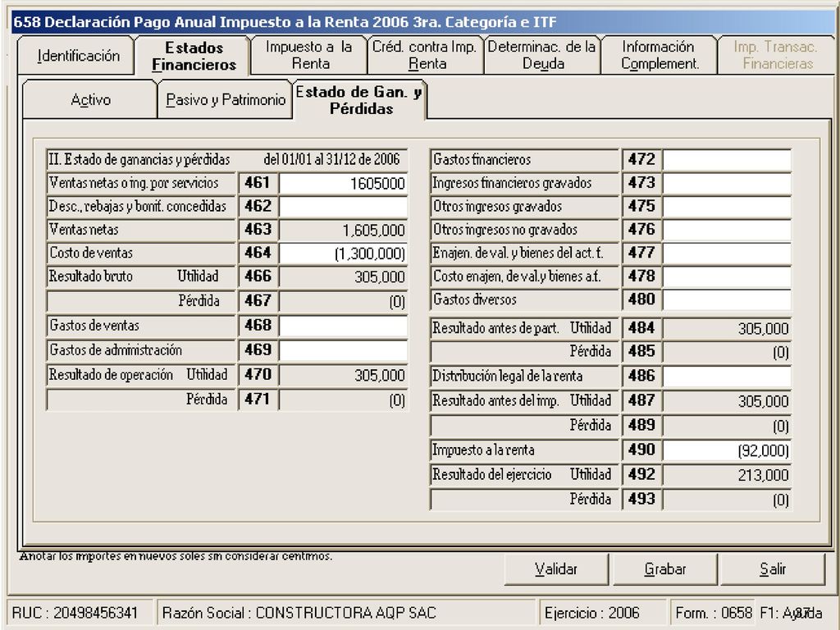
Task: Click the field code 490 label
Action: click(x=641, y=450)
